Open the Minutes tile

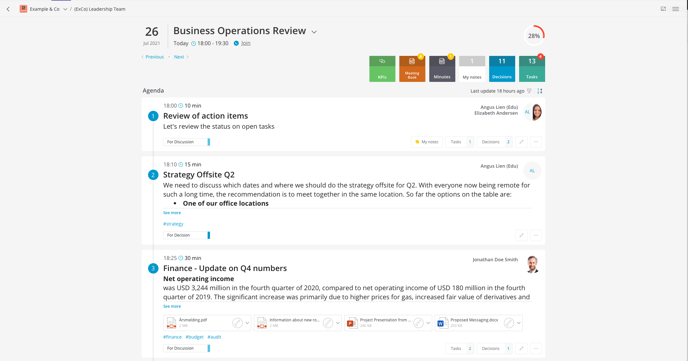tap(442, 68)
